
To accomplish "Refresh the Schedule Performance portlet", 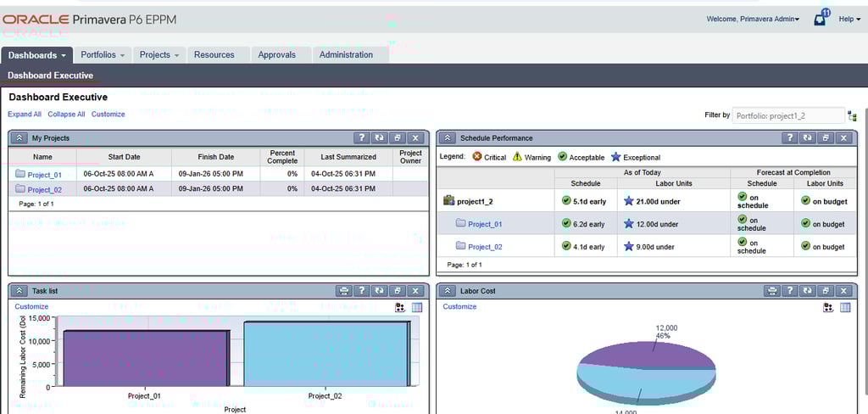I will coord(808,138).
